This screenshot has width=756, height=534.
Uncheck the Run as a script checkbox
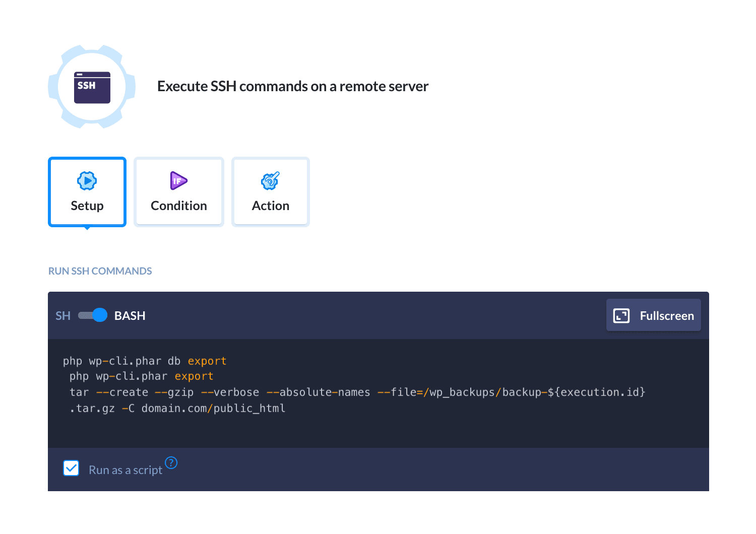[x=71, y=468]
